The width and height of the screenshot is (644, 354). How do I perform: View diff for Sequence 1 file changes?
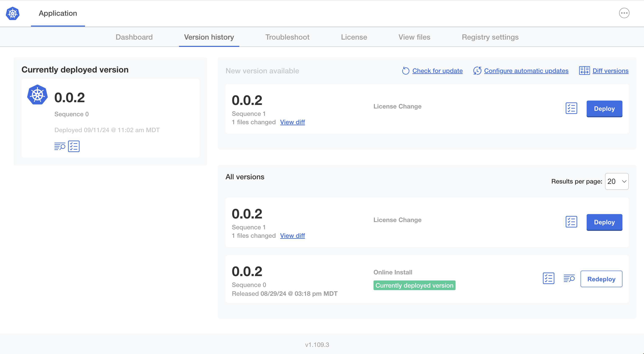click(292, 122)
